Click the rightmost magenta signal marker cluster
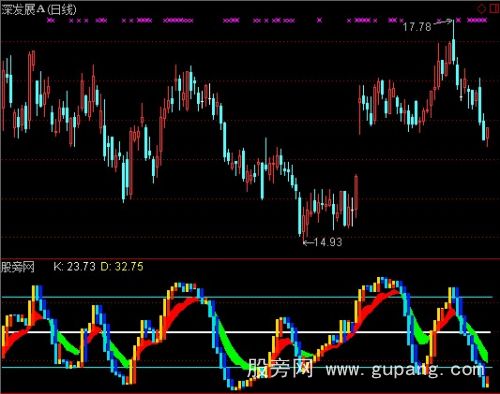This screenshot has width=500, height=394. pyautogui.click(x=477, y=20)
